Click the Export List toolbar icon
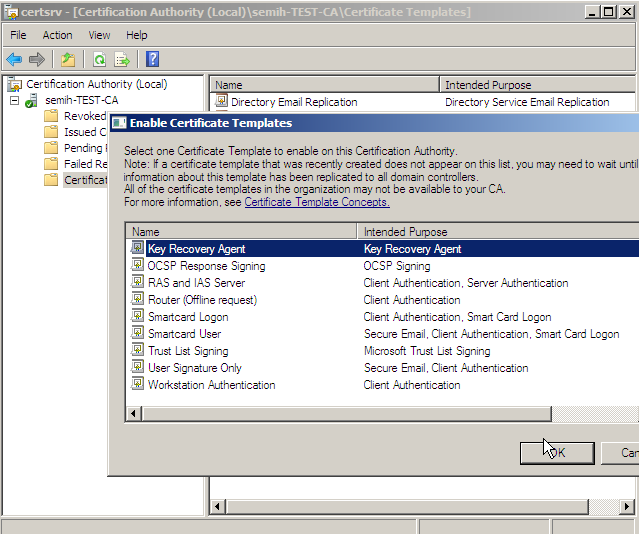639x534 pixels. 122,60
